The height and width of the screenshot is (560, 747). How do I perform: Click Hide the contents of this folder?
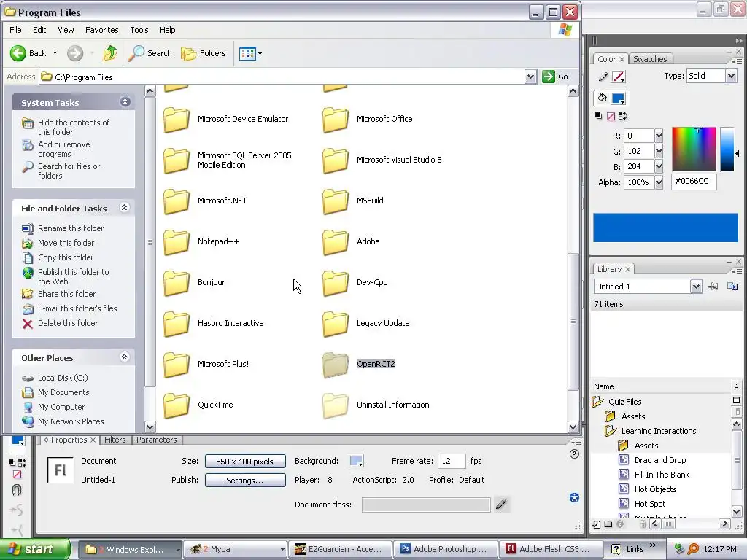(74, 127)
